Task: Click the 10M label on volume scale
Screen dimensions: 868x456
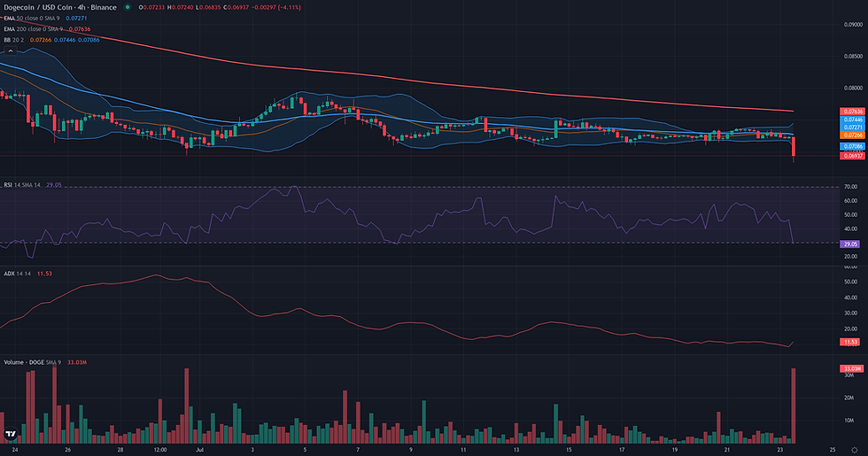Action: click(849, 420)
